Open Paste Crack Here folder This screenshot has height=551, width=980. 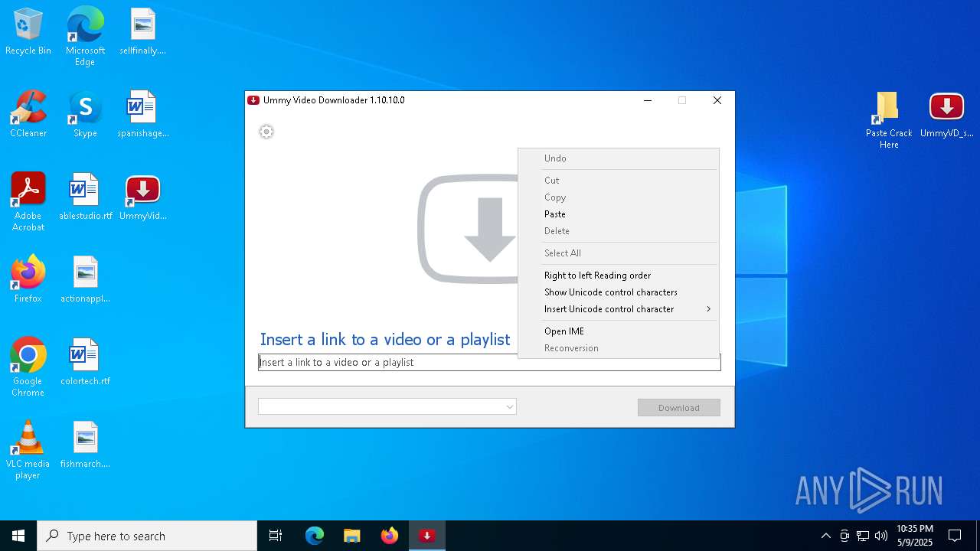click(x=889, y=120)
